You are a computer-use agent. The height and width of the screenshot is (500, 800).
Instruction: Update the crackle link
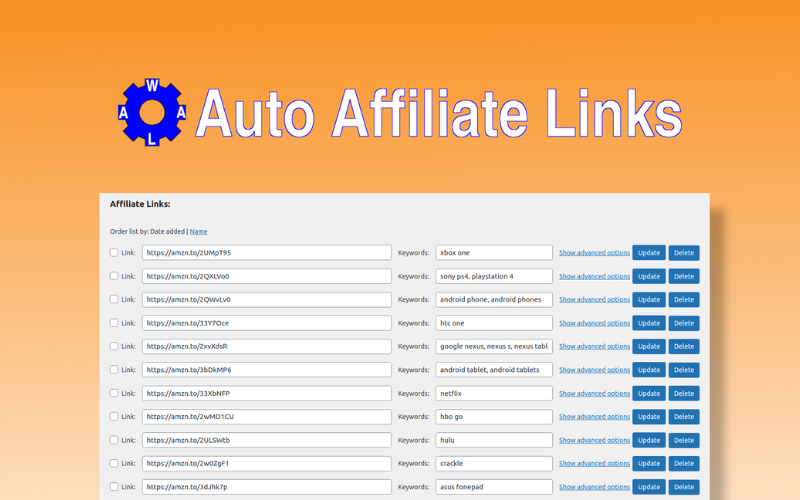pyautogui.click(x=649, y=464)
